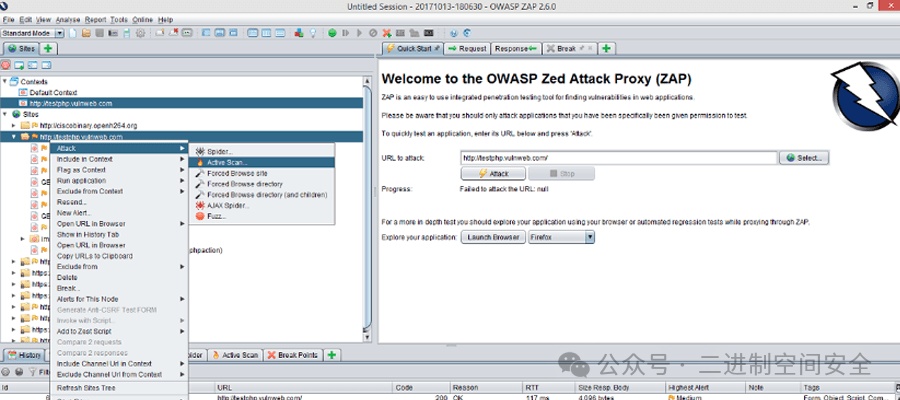Open the Options gear icon

140,33
